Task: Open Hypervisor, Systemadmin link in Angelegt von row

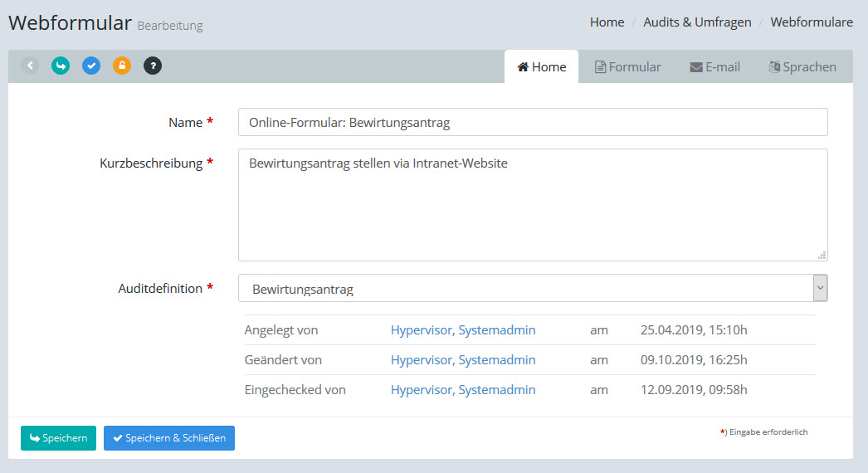Action: 463,330
